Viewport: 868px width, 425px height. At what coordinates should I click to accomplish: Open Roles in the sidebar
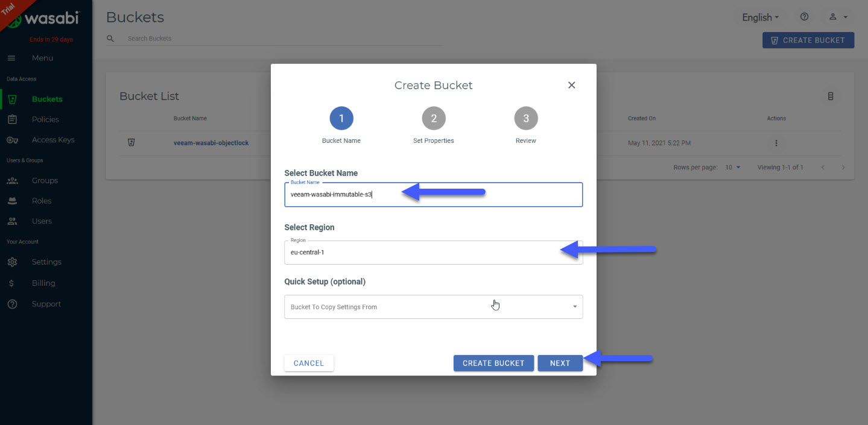(42, 201)
